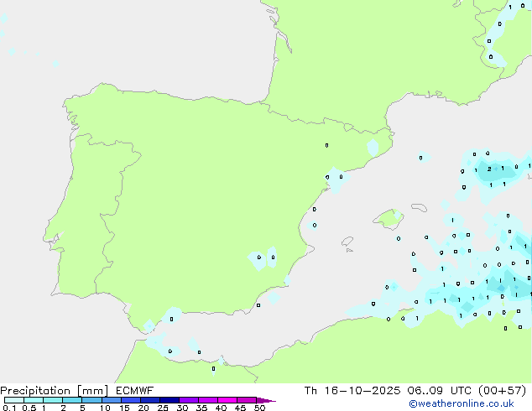This screenshot has height=411, width=532.
Task: Pick the 5–10 mm legend swatch
Action: [91, 400]
